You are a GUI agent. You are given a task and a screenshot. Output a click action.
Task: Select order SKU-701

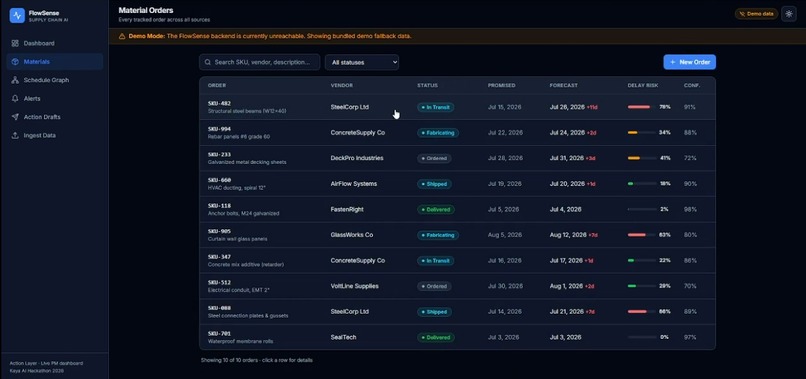coord(457,337)
